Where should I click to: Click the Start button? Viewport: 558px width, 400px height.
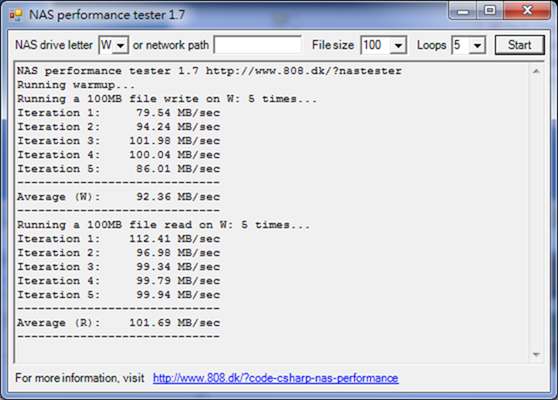coord(520,45)
